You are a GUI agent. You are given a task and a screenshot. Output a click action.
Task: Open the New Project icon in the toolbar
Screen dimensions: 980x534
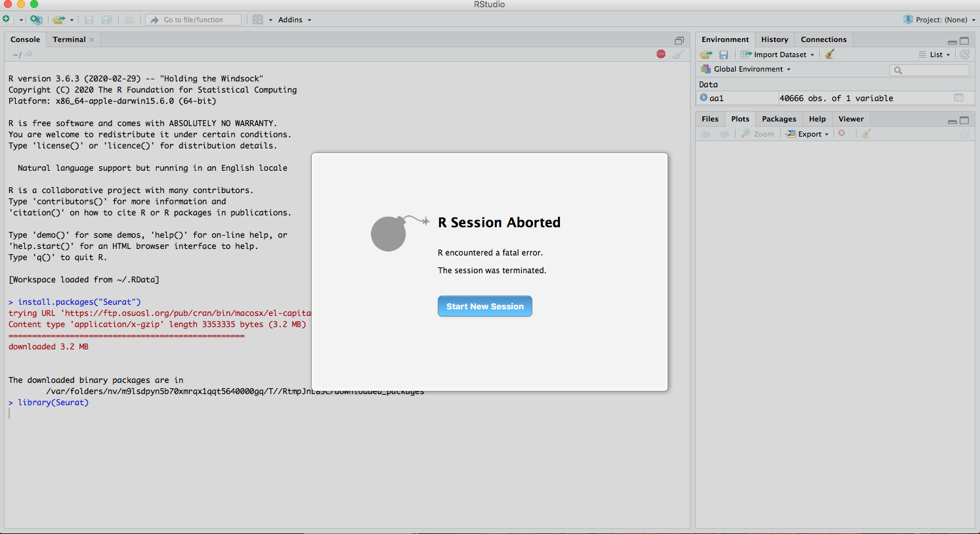(x=36, y=19)
